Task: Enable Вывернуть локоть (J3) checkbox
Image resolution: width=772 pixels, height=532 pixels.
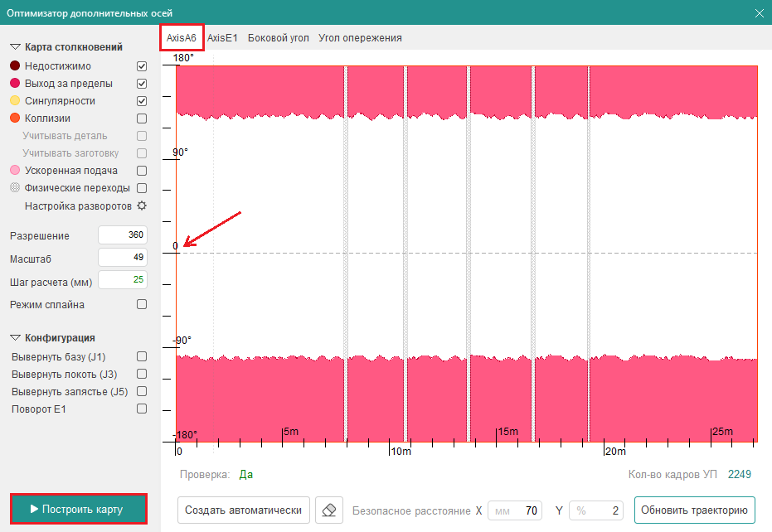Action: click(x=142, y=374)
